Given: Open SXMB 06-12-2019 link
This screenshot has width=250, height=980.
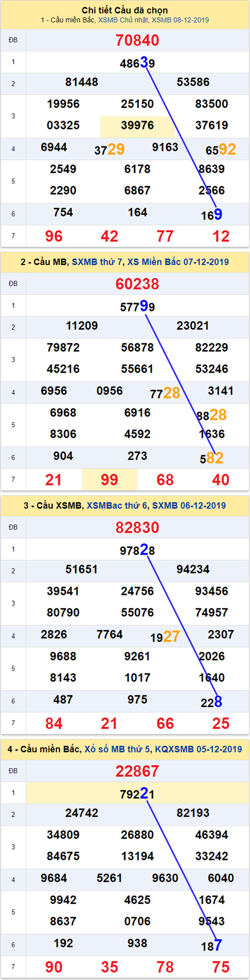Looking at the screenshot, I should pos(189,506).
